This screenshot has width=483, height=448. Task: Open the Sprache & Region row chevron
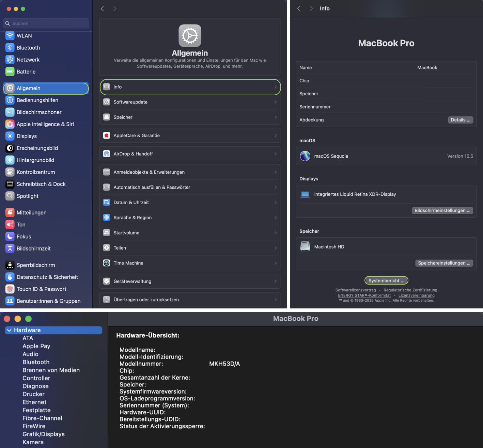pos(275,218)
